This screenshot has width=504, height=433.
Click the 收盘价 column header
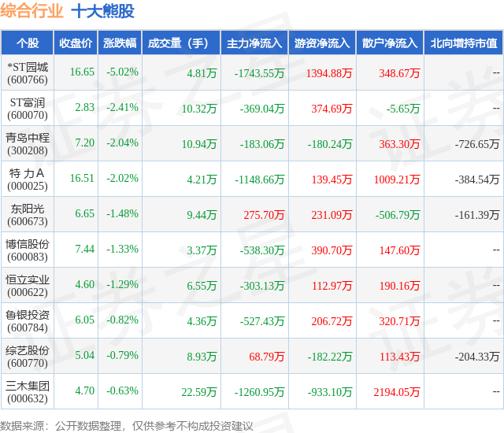[76, 43]
